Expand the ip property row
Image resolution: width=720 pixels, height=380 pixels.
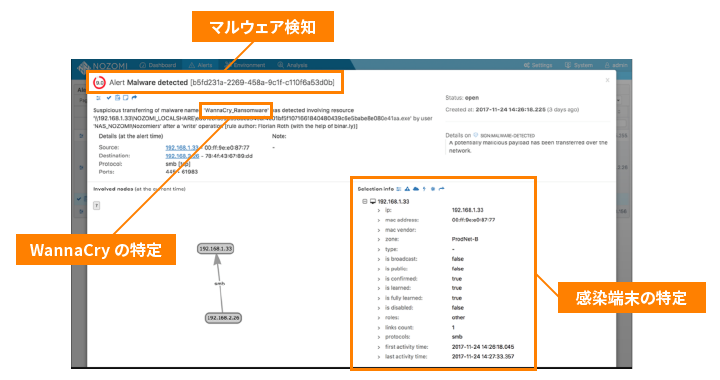(379, 210)
